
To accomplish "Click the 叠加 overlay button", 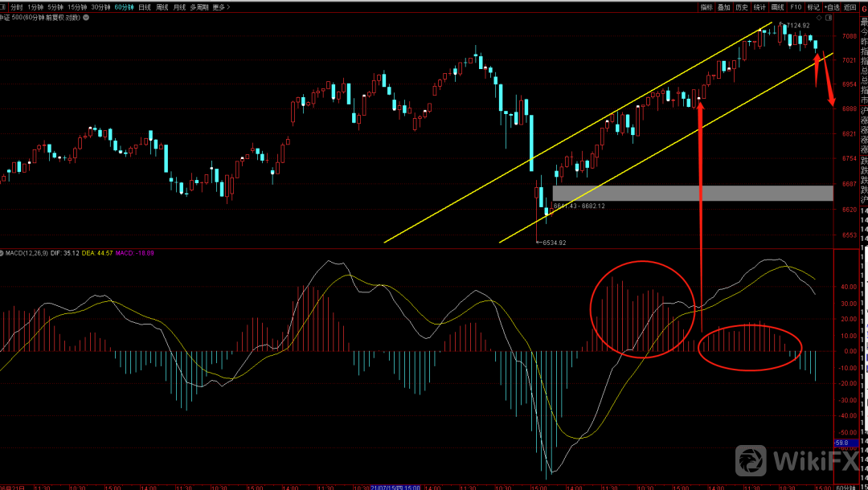I will pos(723,7).
